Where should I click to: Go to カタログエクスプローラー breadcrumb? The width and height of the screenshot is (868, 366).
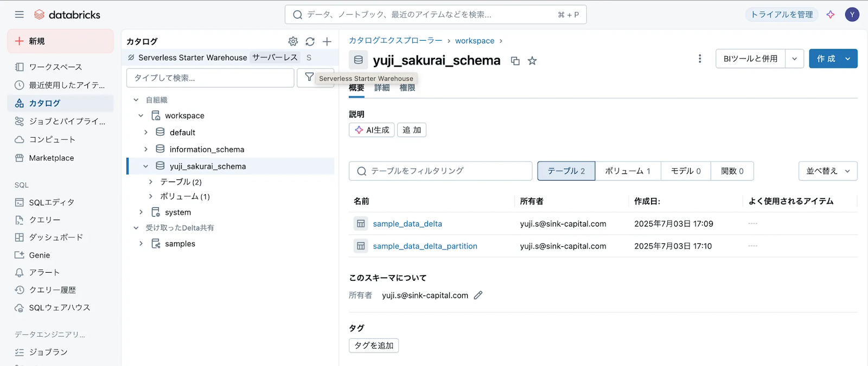(395, 41)
